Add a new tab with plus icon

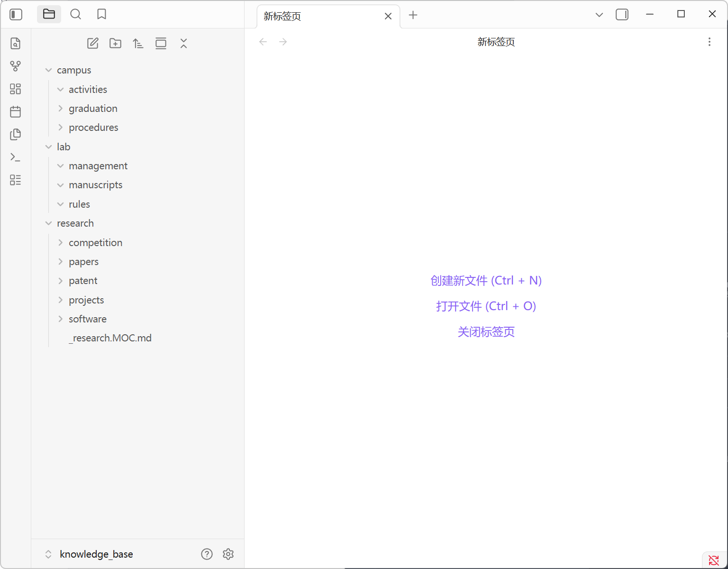pyautogui.click(x=413, y=15)
